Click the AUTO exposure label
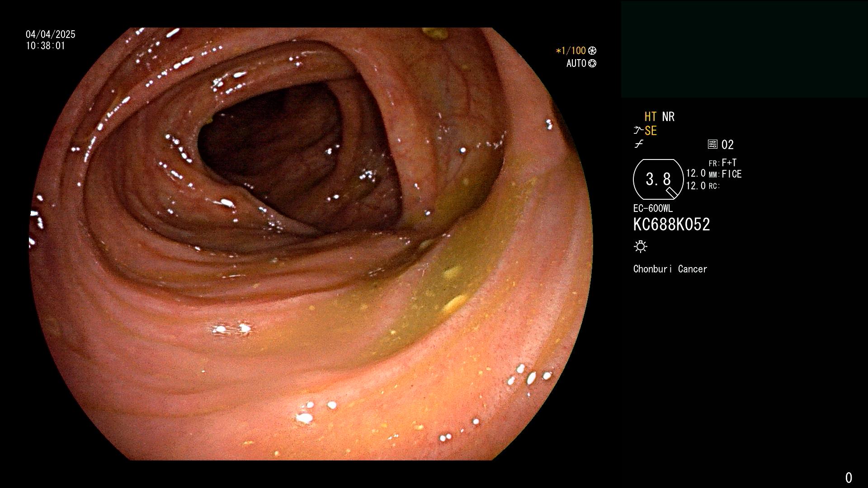The width and height of the screenshot is (868, 488). tap(576, 63)
